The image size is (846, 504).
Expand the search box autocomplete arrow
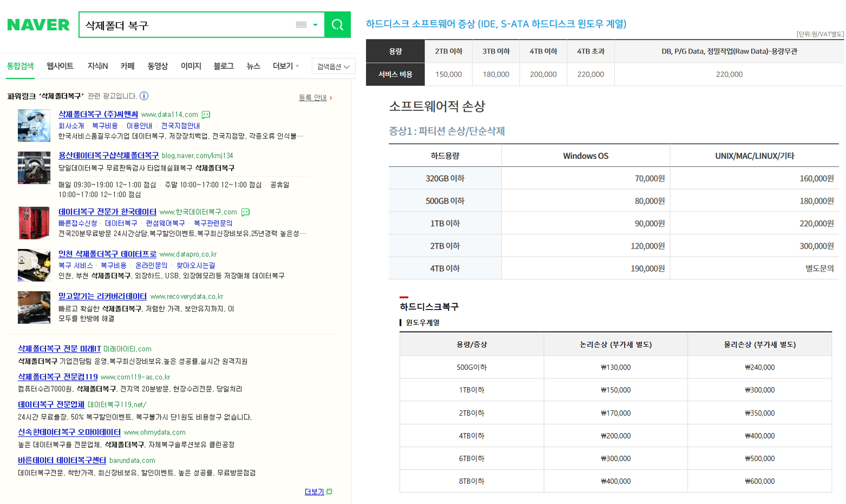coord(315,25)
